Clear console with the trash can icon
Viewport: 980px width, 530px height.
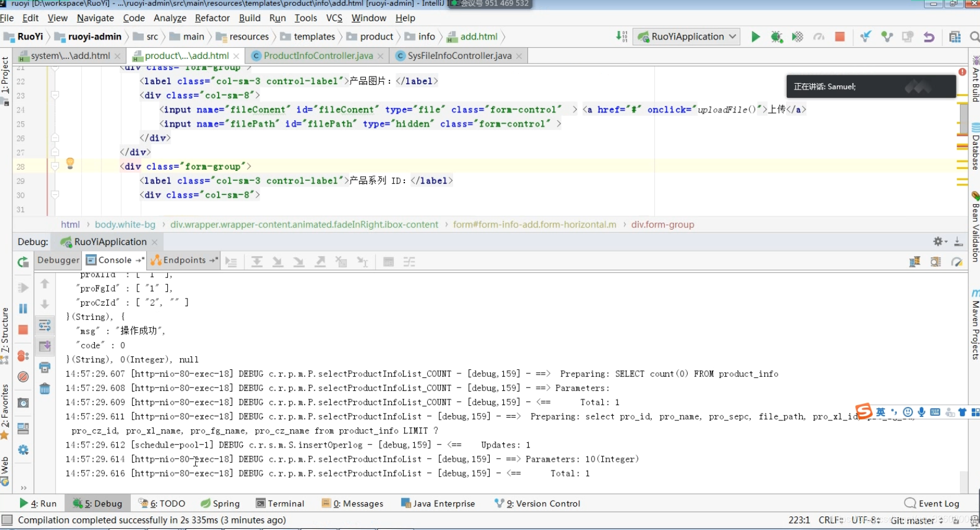(x=45, y=389)
